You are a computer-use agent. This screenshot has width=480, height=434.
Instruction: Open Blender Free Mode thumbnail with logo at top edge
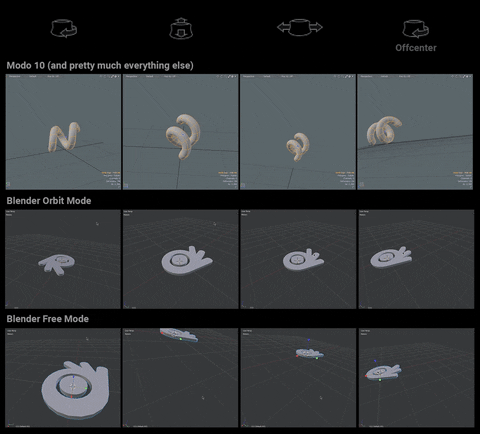tap(181, 378)
